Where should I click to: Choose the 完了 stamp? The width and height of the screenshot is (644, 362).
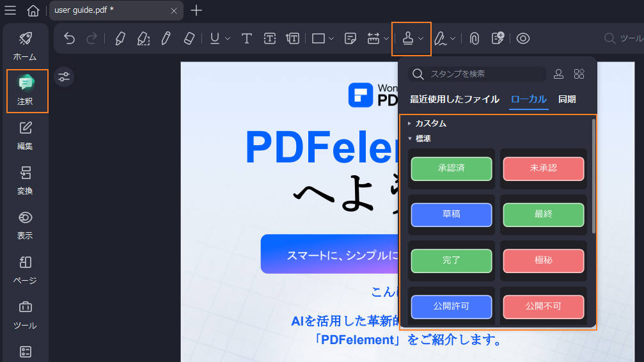[452, 260]
